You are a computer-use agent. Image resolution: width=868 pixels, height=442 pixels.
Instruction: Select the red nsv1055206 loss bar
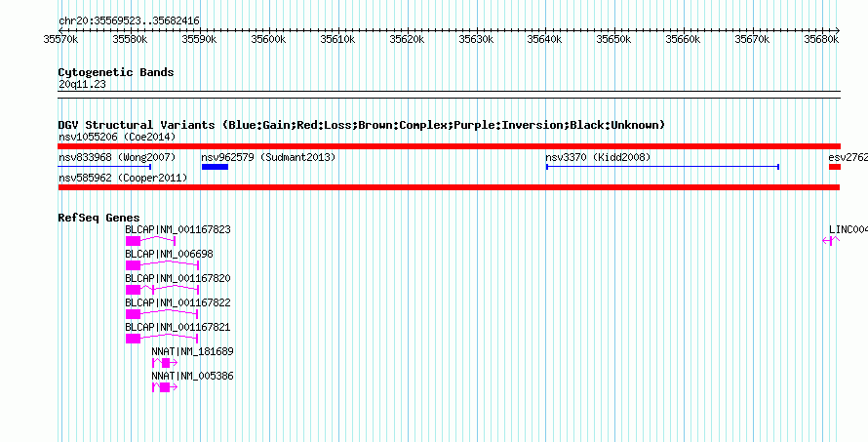[x=449, y=146]
